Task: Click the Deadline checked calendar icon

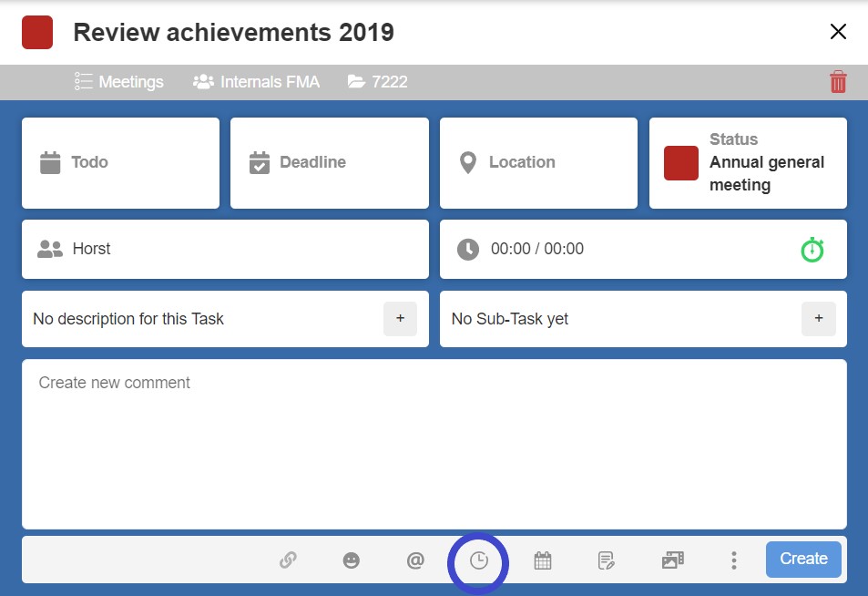Action: (259, 163)
